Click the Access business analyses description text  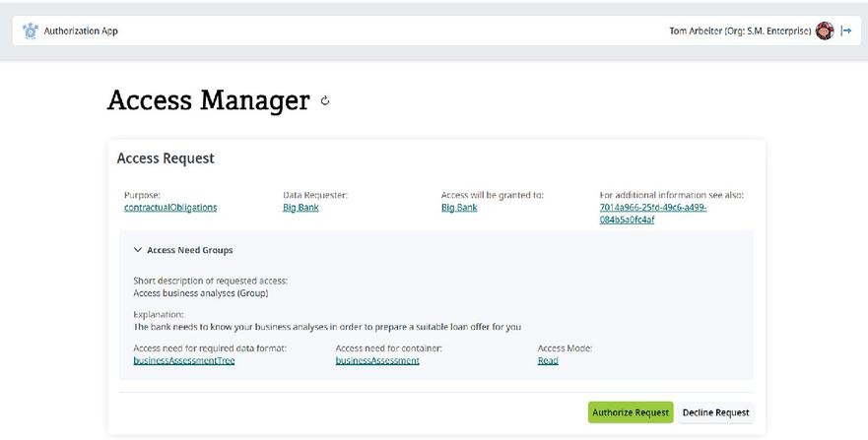click(x=201, y=292)
